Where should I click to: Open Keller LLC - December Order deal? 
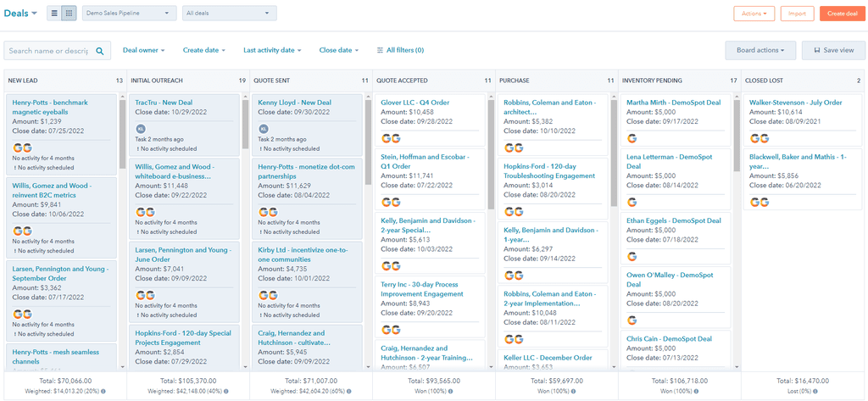coord(548,358)
